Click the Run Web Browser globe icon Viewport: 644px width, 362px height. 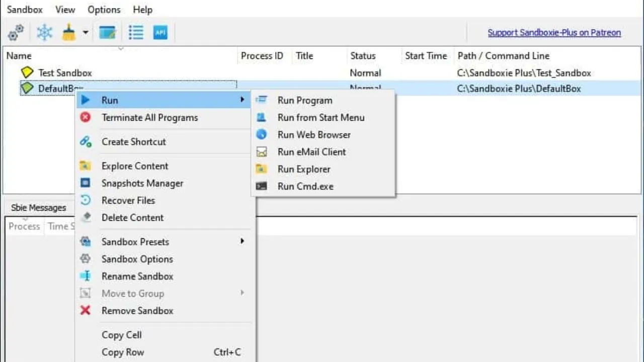coord(261,134)
